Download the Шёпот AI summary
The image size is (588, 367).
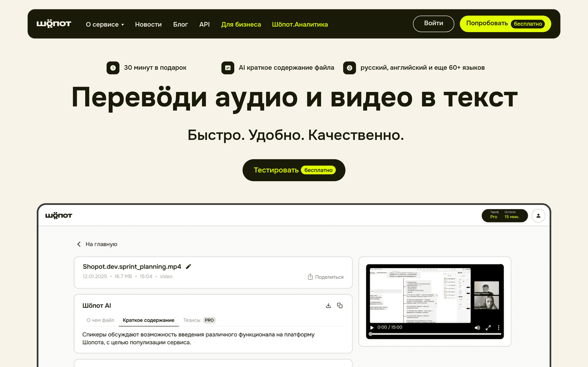coord(328,306)
